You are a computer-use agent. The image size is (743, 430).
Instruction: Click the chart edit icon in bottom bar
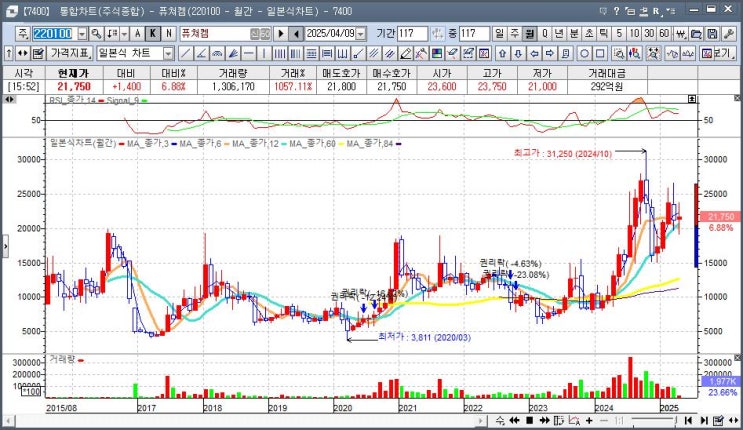[x=718, y=420]
